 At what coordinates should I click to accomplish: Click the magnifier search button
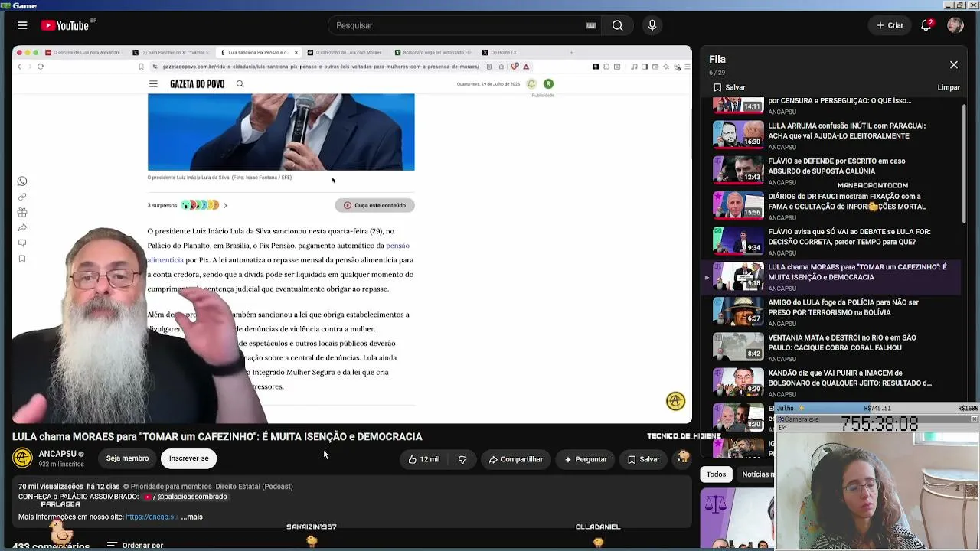pos(617,25)
